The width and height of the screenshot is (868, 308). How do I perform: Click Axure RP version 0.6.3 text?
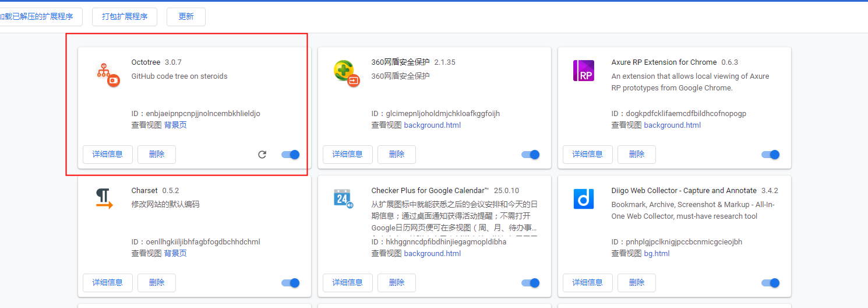730,62
